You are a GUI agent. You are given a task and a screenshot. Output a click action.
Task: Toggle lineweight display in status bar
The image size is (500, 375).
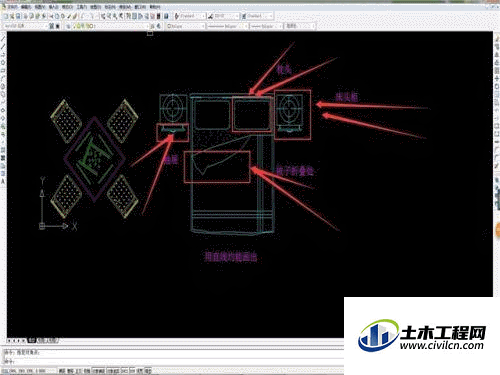click(x=141, y=371)
